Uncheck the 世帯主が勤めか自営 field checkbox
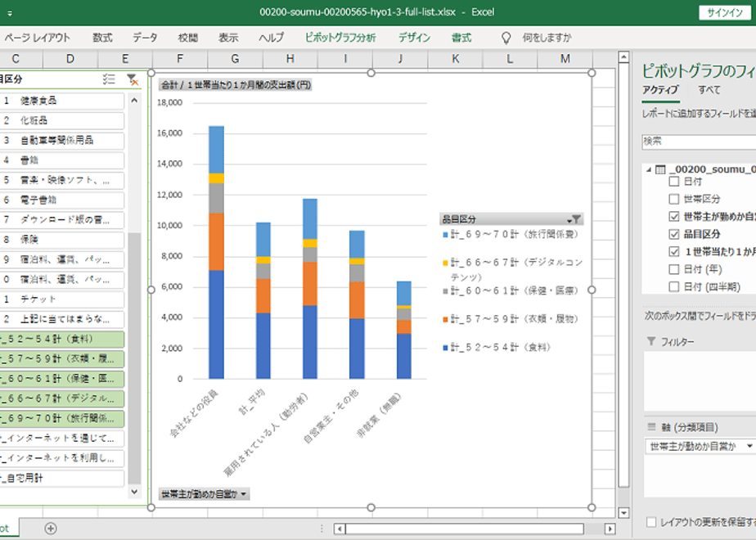 tap(674, 217)
